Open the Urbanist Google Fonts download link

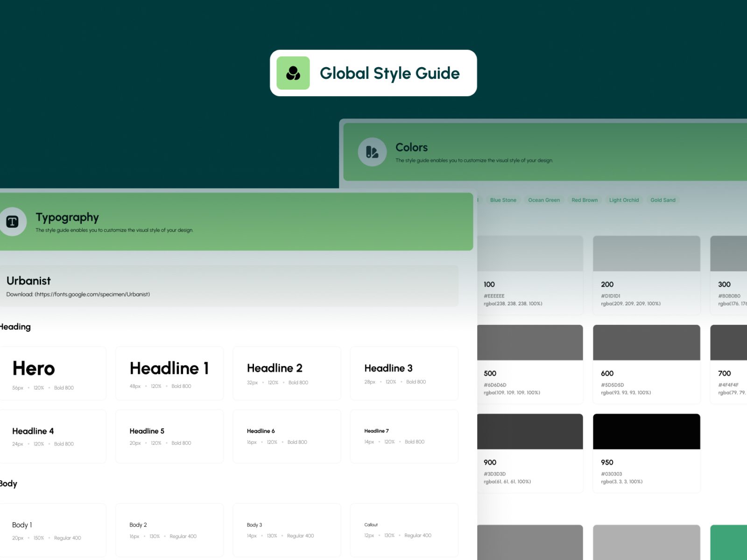click(x=92, y=294)
